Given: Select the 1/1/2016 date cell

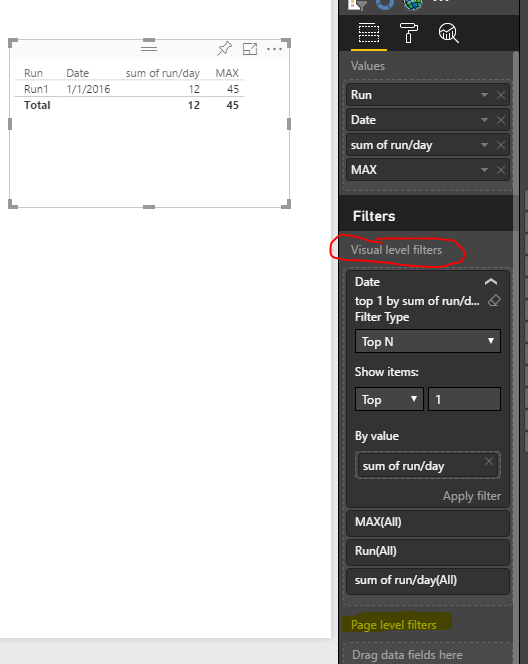Looking at the screenshot, I should pyautogui.click(x=88, y=89).
